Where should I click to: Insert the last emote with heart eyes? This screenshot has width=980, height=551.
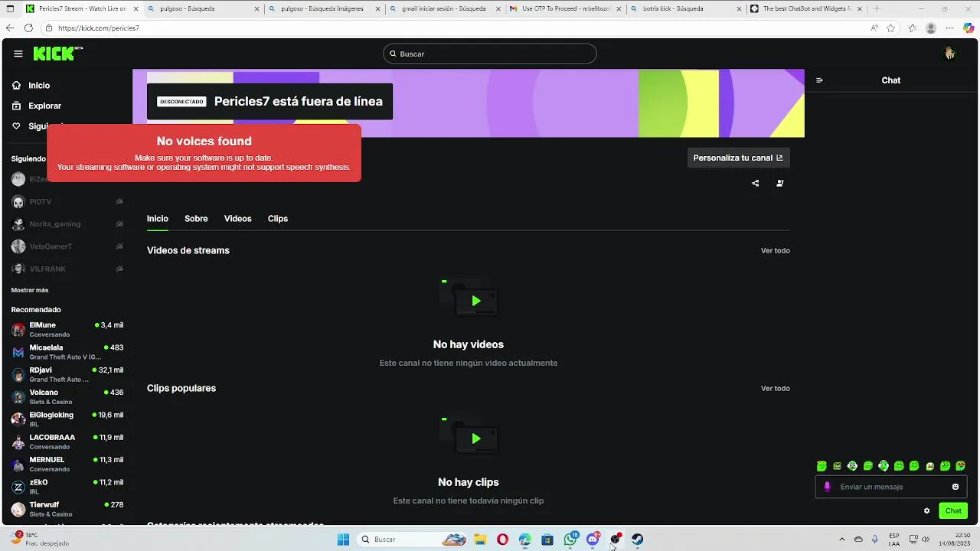pos(961,466)
